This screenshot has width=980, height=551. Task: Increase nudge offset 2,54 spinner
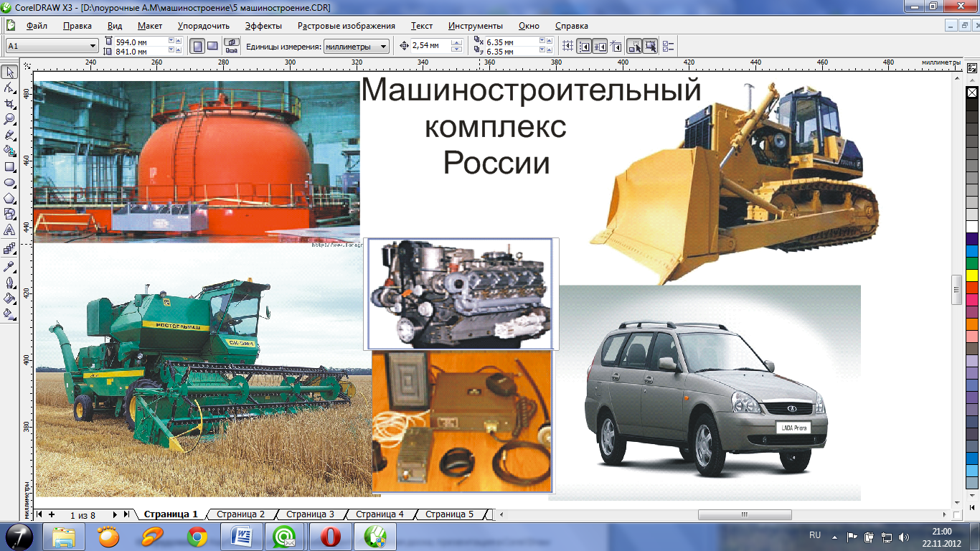click(456, 43)
